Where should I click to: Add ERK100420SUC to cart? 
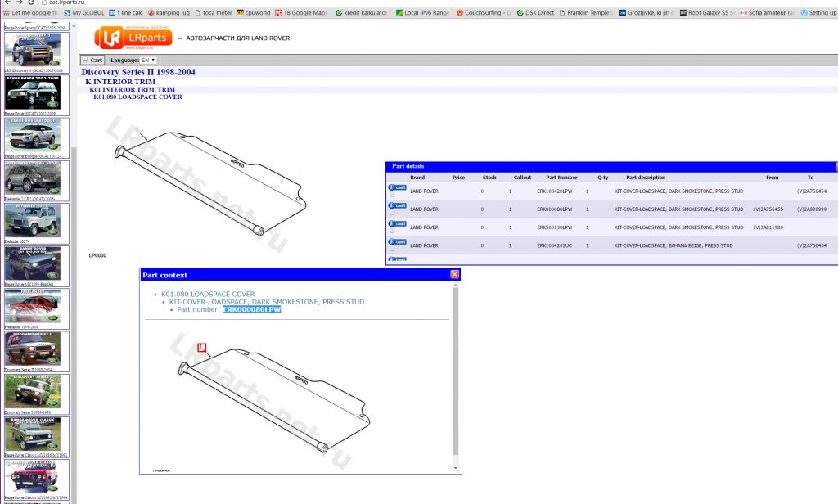pyautogui.click(x=398, y=242)
